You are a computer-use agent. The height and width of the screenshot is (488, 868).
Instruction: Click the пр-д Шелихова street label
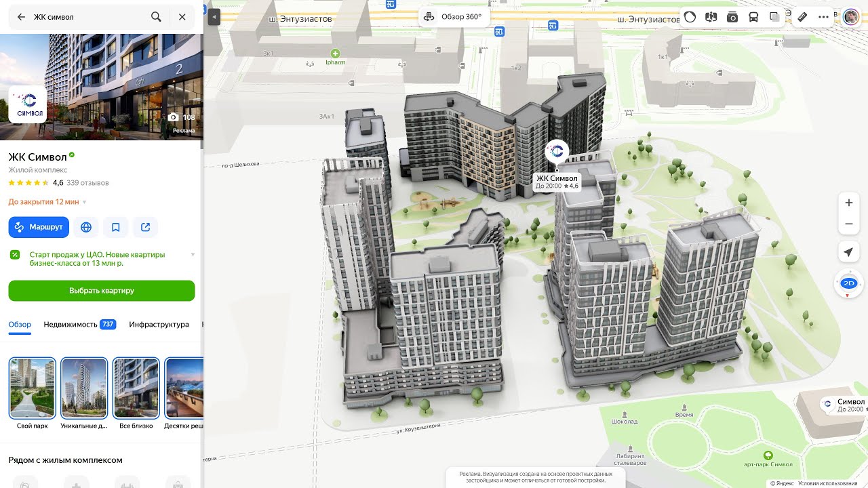tap(241, 165)
